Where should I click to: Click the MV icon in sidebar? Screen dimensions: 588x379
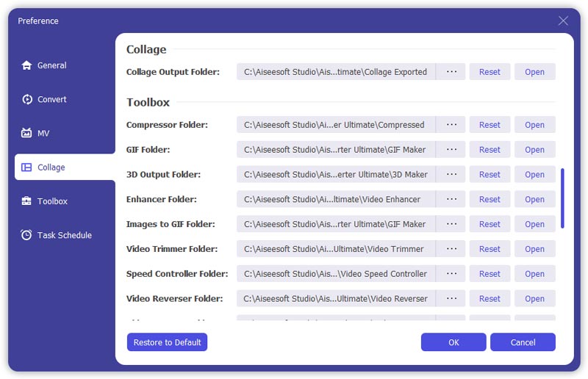pyautogui.click(x=27, y=133)
